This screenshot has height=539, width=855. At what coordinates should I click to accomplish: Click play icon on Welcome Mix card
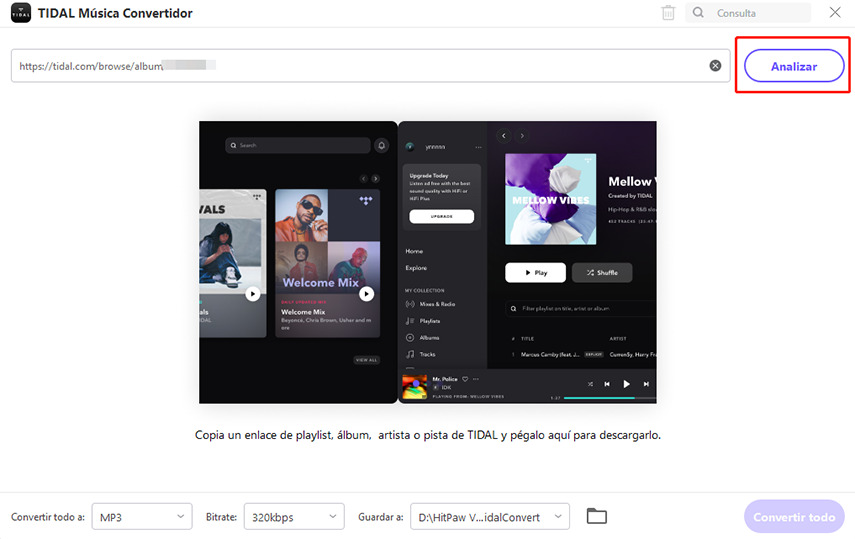click(366, 294)
